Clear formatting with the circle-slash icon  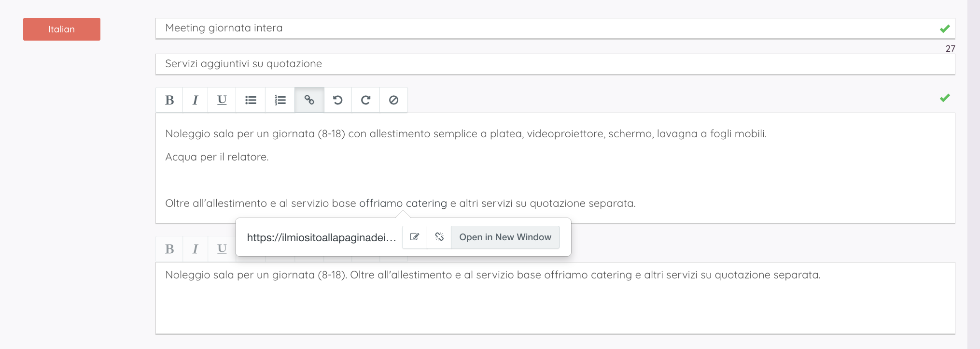pos(394,100)
